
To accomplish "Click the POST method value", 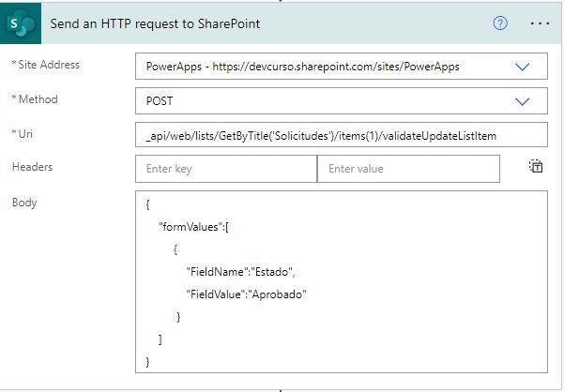I will 160,101.
